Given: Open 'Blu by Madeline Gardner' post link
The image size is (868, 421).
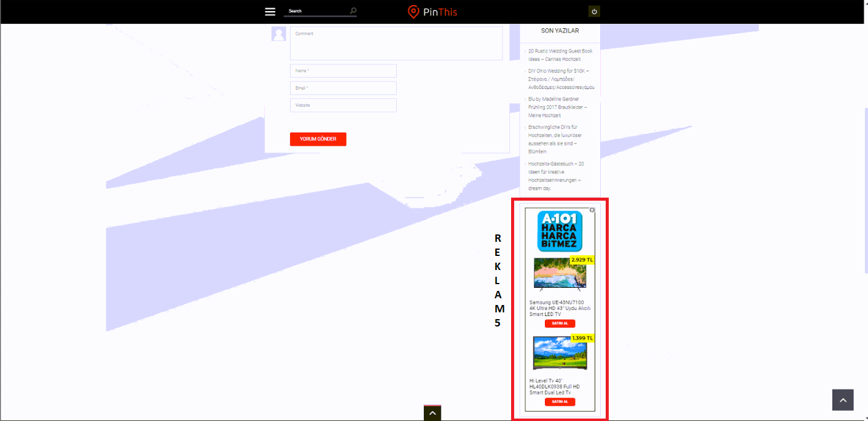Looking at the screenshot, I should tap(558, 107).
